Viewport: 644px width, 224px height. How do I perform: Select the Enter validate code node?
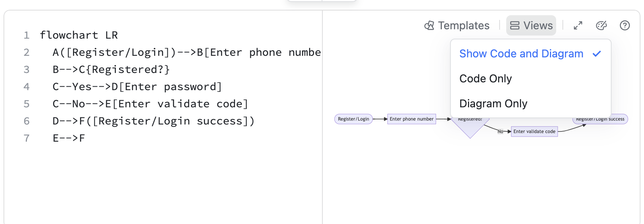point(534,132)
